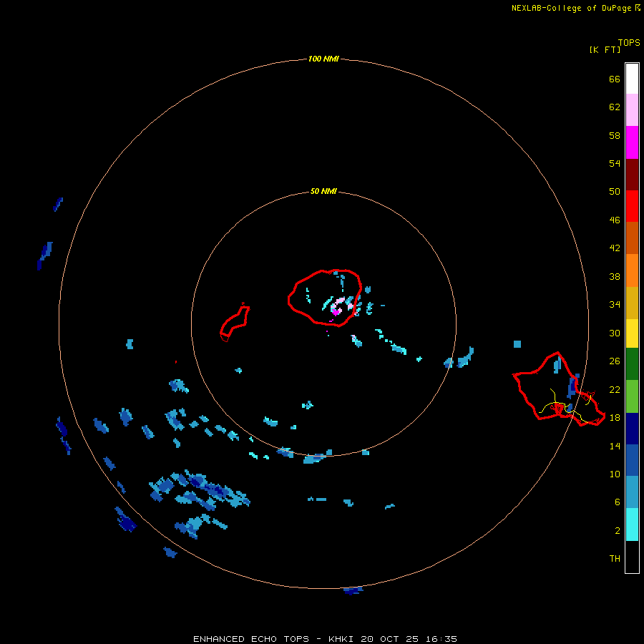644x644 pixels.
Task: Click the dark blue echo on the 100 NMI ring bottom
Action: click(x=353, y=590)
